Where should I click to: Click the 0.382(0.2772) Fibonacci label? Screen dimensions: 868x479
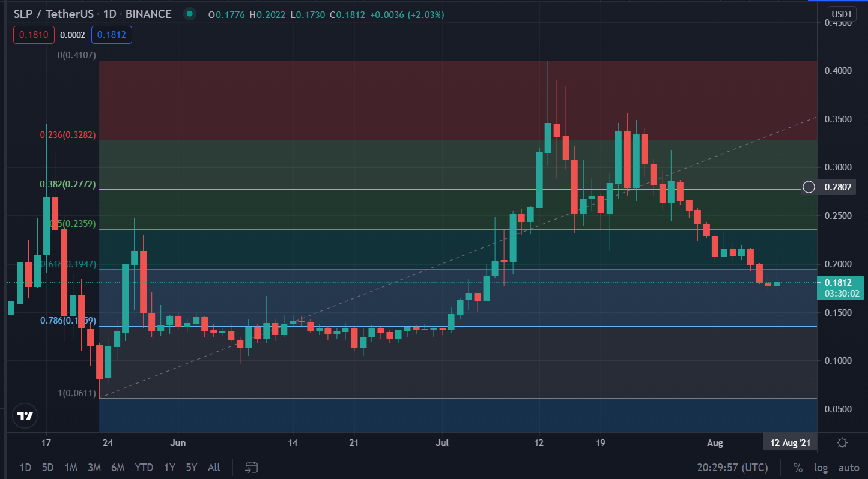68,184
